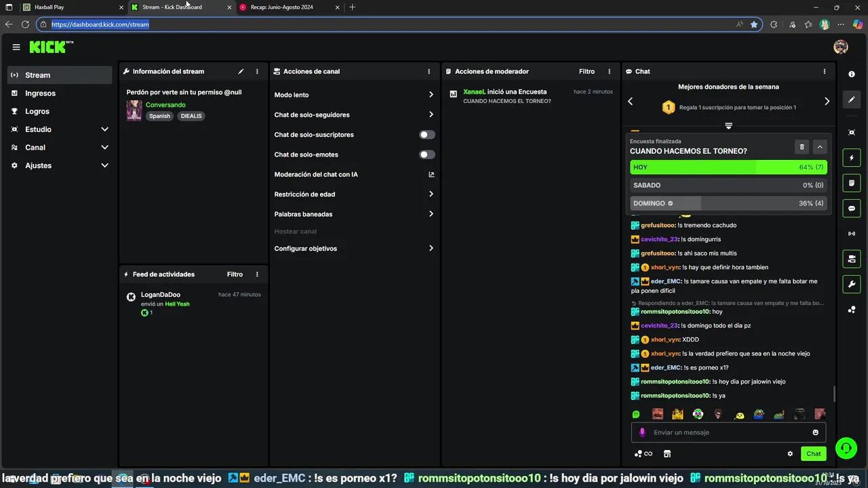
Task: Click the DIEALIS tag
Action: point(191,116)
